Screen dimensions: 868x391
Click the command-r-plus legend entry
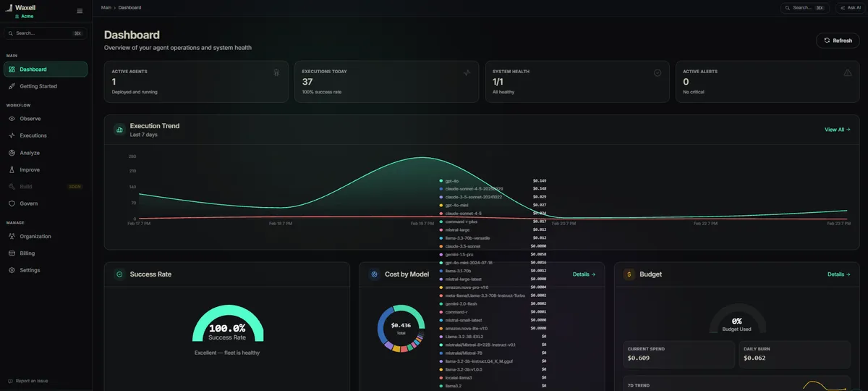pyautogui.click(x=461, y=222)
